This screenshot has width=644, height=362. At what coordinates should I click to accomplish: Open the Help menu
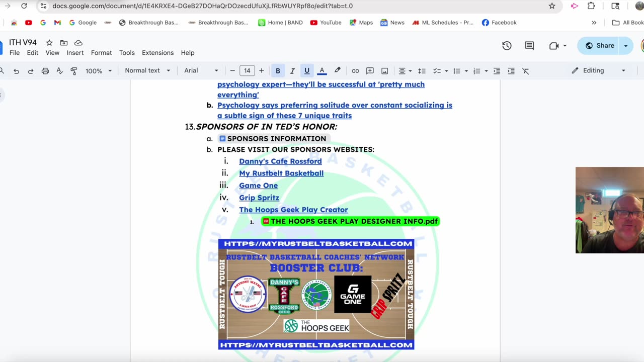[188, 53]
